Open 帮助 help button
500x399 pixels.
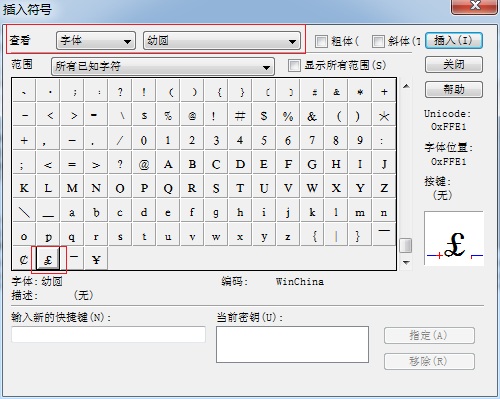point(454,89)
